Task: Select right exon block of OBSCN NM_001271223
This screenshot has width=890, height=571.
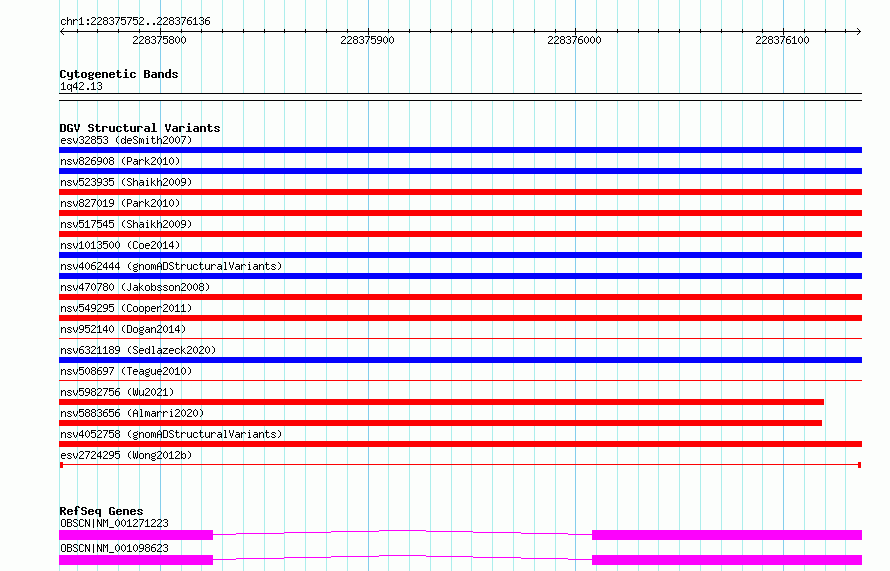Action: (x=727, y=535)
